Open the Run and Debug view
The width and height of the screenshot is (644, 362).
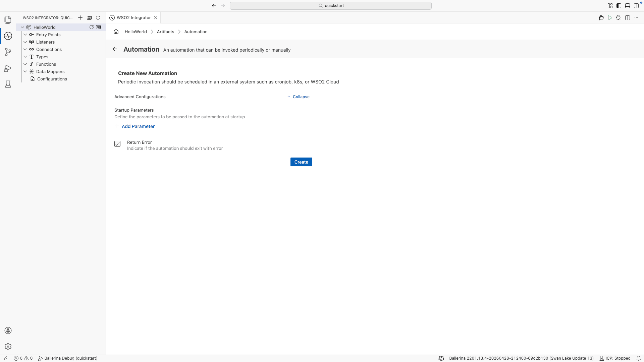8,68
